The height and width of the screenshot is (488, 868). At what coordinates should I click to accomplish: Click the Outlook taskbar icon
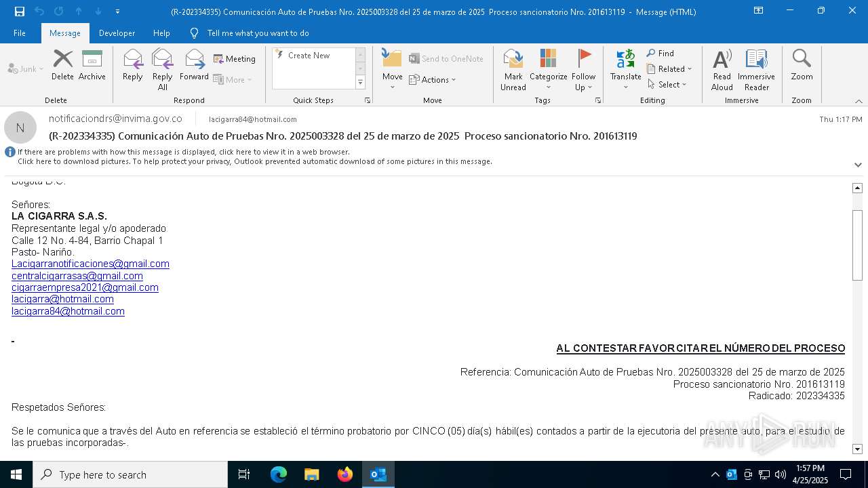pyautogui.click(x=378, y=474)
